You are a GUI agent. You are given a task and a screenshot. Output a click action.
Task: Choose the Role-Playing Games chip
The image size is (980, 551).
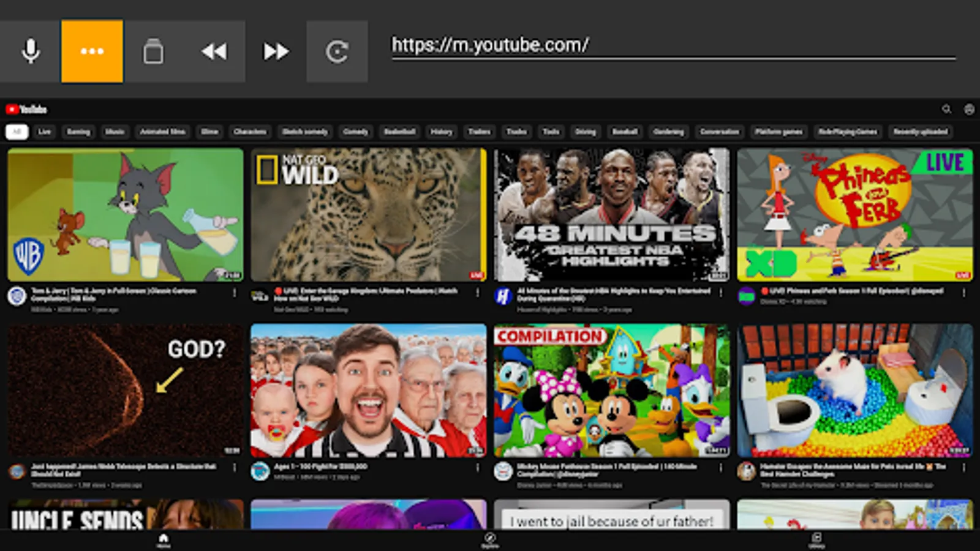[848, 132]
